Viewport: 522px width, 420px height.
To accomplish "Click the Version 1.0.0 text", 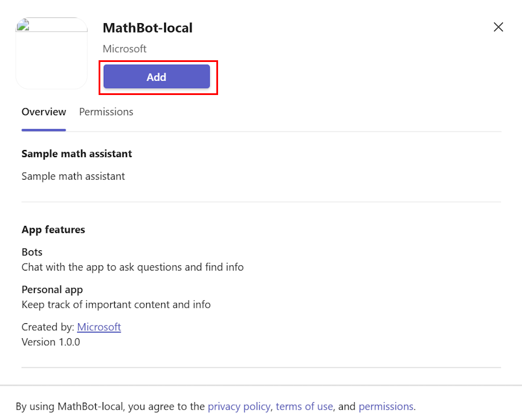I will pyautogui.click(x=50, y=342).
